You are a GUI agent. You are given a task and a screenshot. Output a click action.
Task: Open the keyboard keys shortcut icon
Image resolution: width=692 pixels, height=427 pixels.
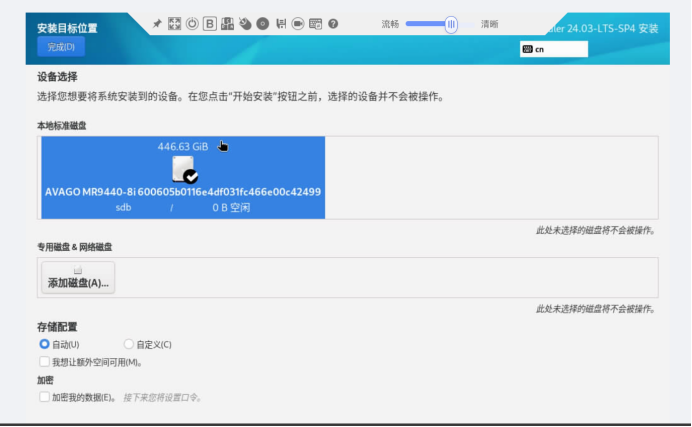tap(227, 24)
